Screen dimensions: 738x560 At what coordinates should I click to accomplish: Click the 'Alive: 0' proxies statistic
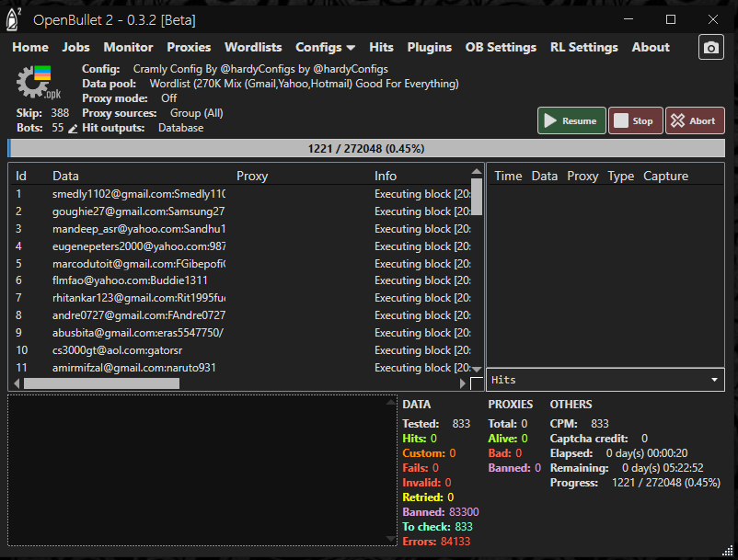click(x=508, y=439)
